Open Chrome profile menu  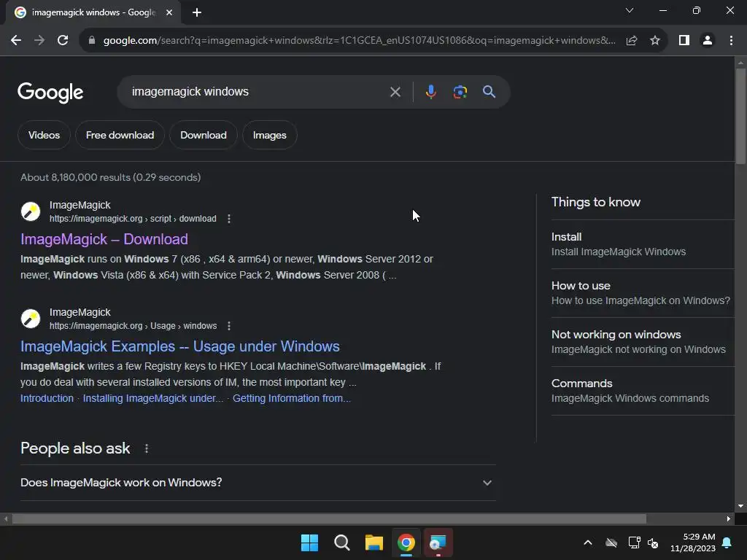[708, 41]
